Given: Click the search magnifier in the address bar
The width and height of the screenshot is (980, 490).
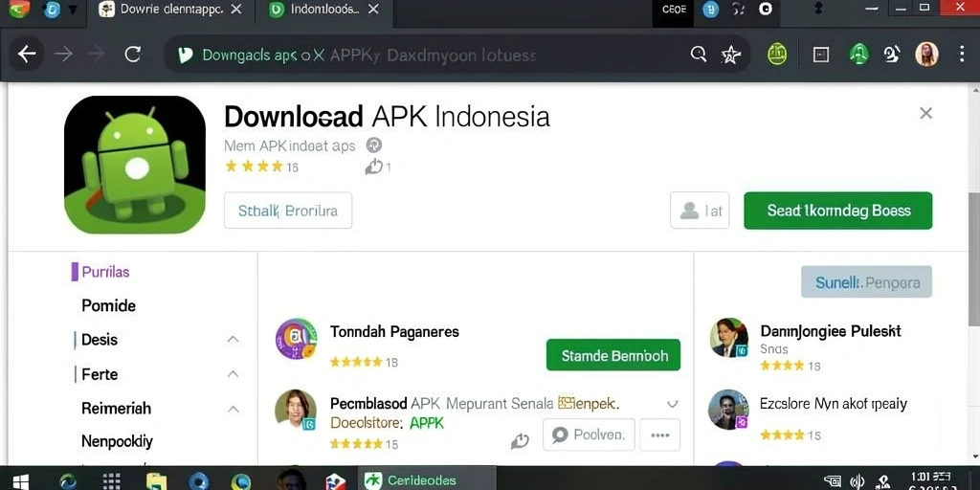Looking at the screenshot, I should pyautogui.click(x=698, y=55).
